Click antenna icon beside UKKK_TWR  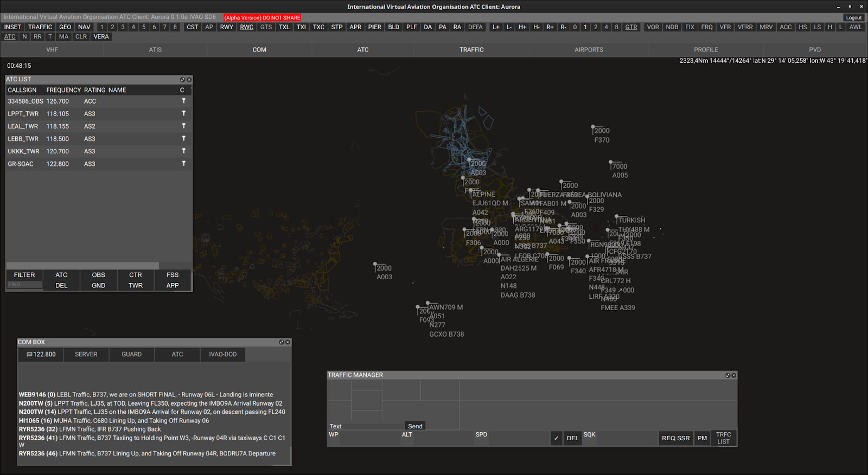[x=183, y=151]
